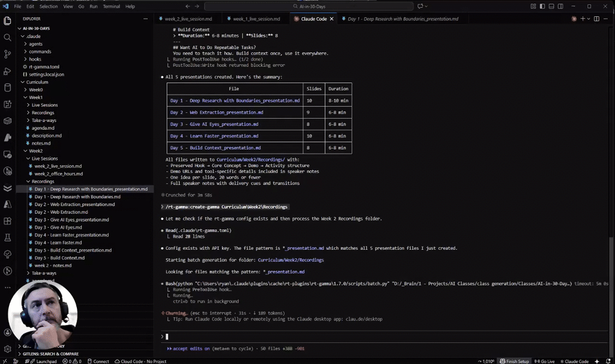Follow the Curriculum/Week2/Recordings/ link after 'All files written to'
The image size is (615, 364).
(x=250, y=160)
